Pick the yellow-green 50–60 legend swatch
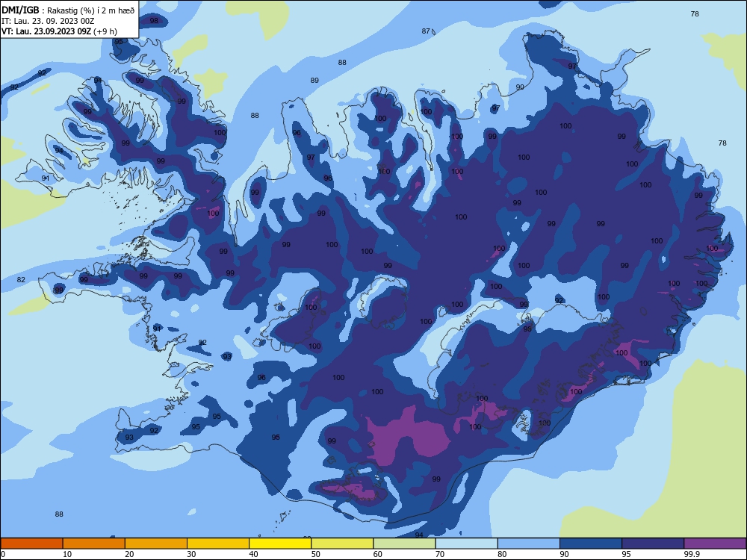 [x=342, y=544]
